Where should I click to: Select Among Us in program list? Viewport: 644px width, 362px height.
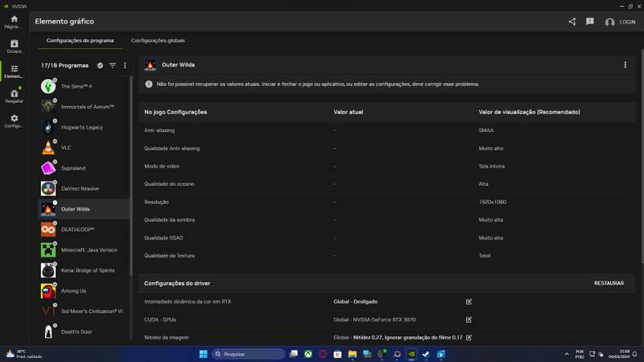[x=85, y=290]
